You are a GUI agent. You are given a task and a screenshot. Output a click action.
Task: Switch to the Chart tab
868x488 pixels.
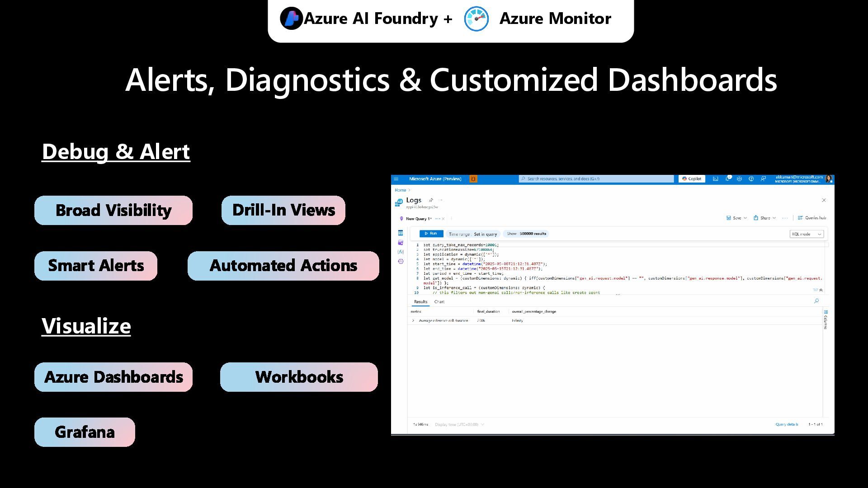pyautogui.click(x=439, y=302)
